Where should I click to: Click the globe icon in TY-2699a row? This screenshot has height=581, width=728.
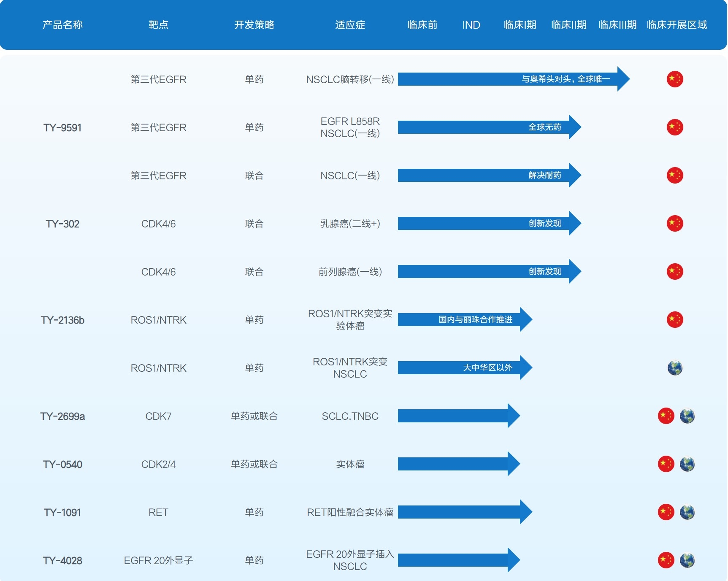point(687,416)
